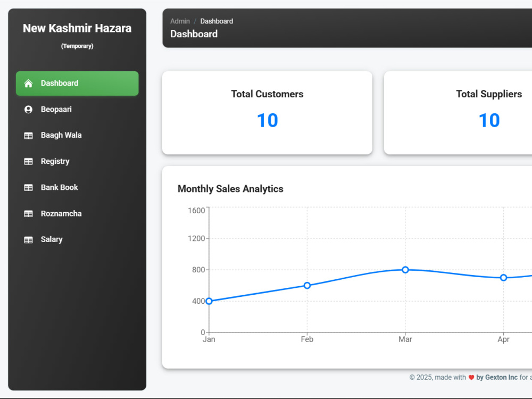Click the 400 y-axis label

pos(198,301)
